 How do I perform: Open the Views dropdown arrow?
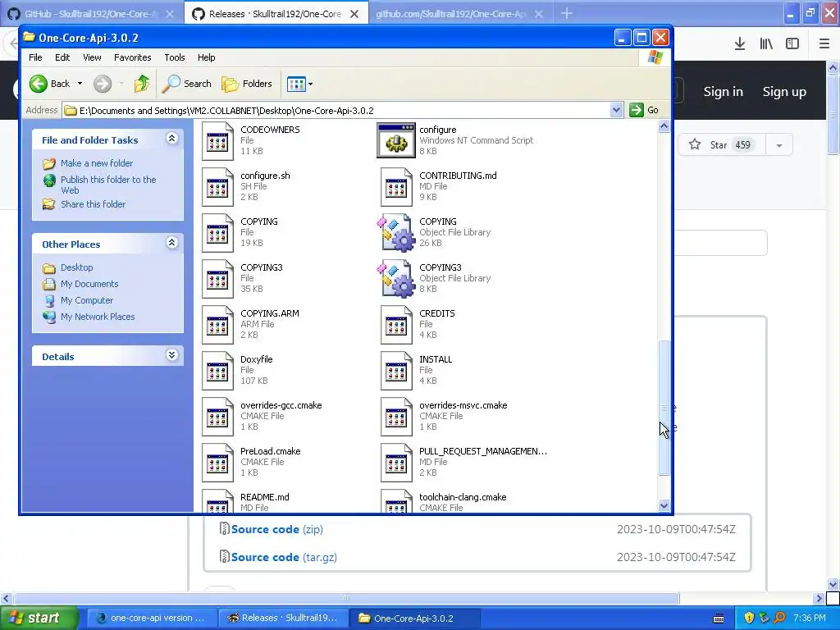[311, 84]
